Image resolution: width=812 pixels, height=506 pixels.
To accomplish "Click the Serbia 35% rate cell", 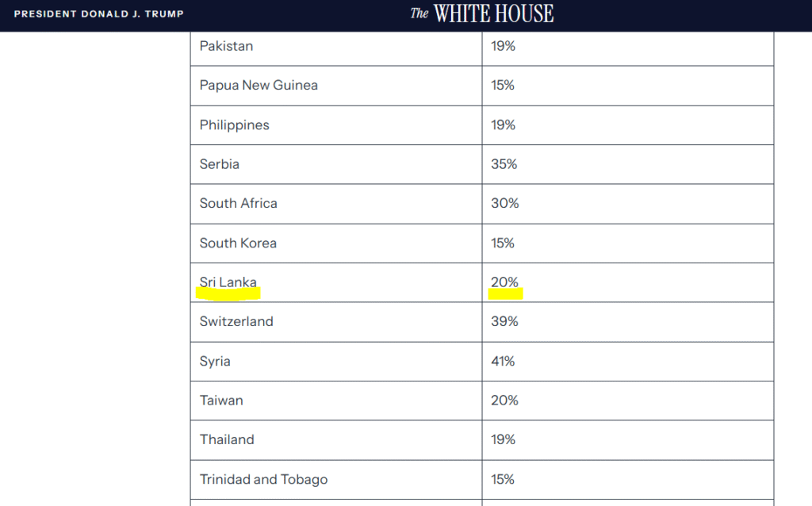I will [x=628, y=164].
